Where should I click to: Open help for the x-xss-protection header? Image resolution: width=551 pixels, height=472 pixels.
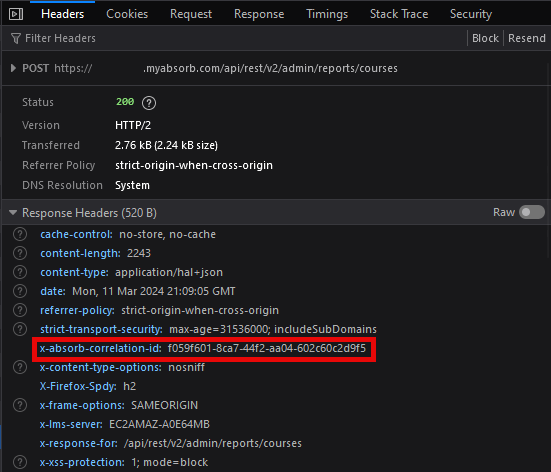pos(20,462)
